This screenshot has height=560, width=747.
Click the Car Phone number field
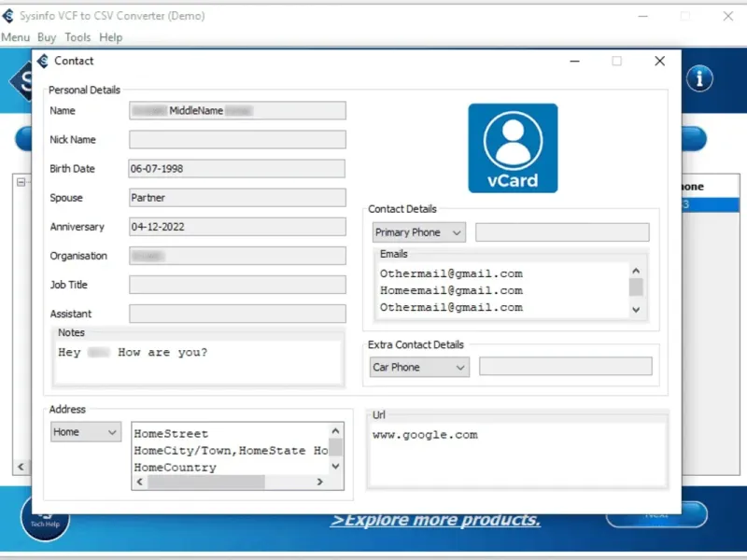coord(566,367)
